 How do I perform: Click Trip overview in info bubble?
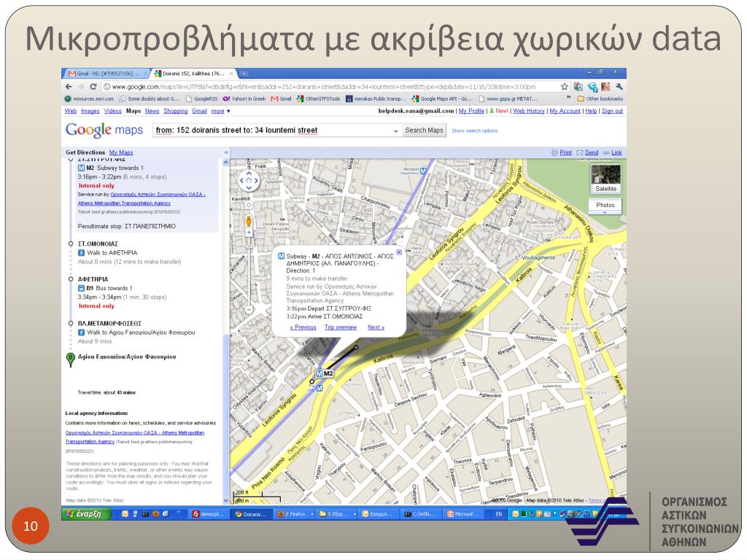tap(341, 327)
